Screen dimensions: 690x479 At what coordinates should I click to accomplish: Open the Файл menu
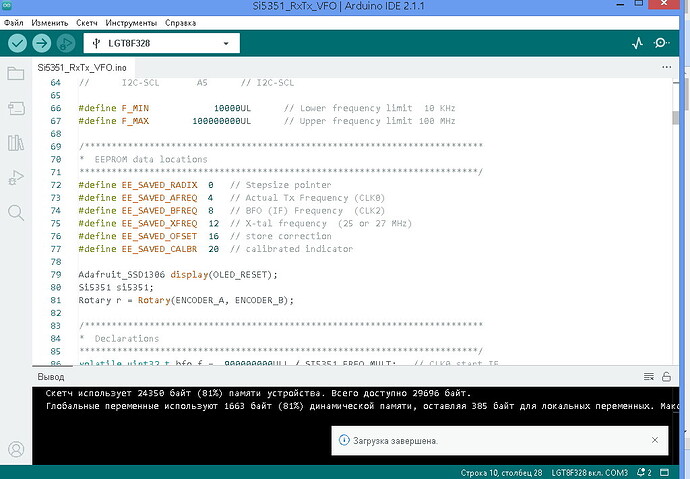pos(13,23)
